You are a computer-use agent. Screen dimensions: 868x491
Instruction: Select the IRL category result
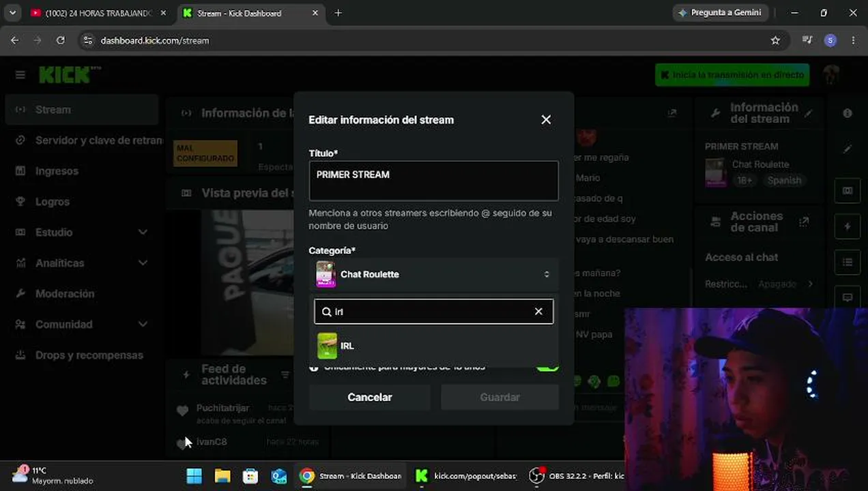pyautogui.click(x=433, y=346)
